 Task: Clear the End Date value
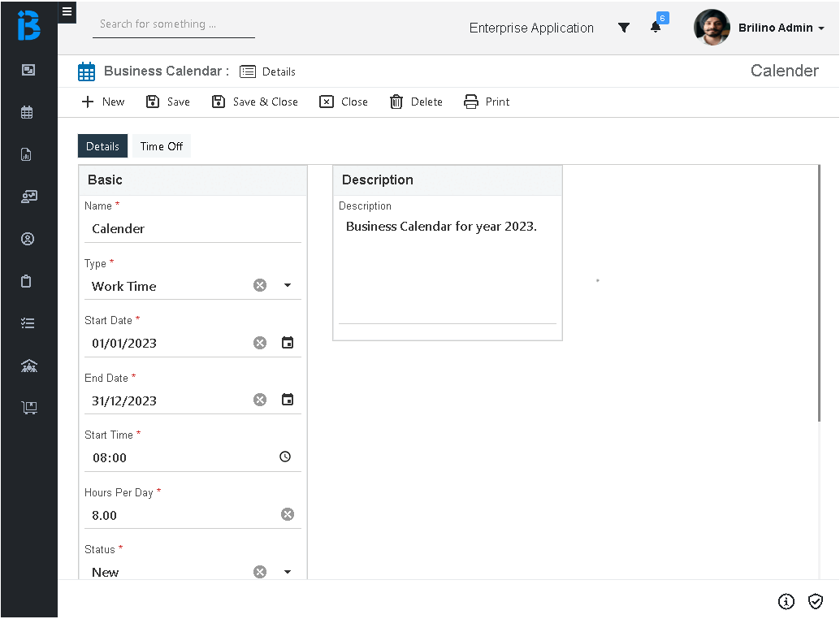click(x=260, y=400)
